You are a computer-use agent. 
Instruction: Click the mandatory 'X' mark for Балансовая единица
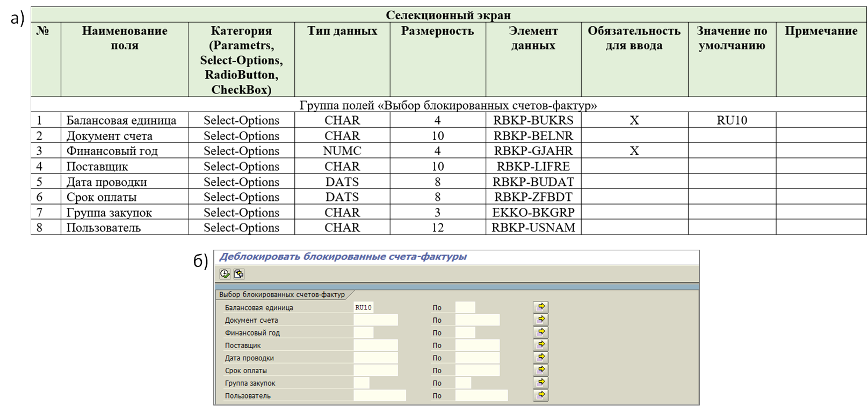click(634, 120)
